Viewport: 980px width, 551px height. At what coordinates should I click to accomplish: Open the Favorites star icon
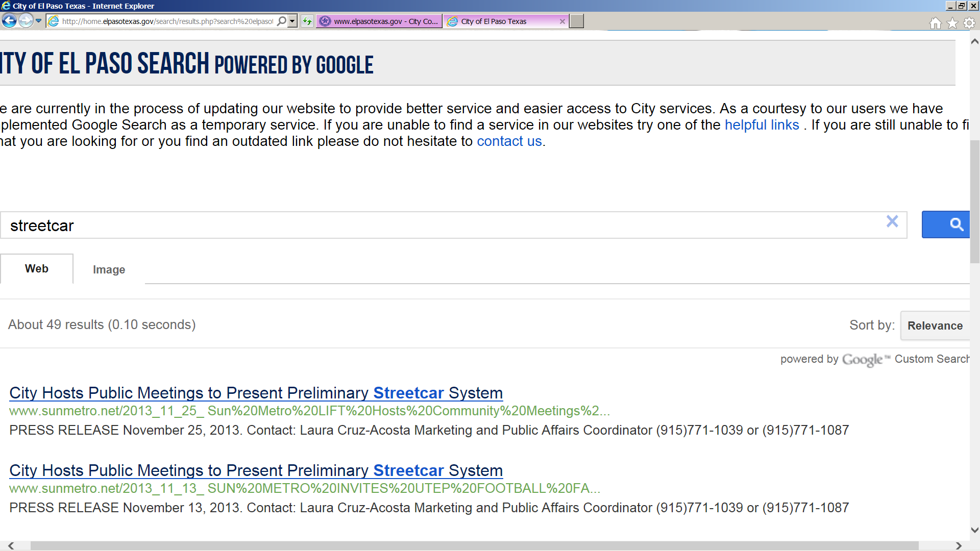952,23
